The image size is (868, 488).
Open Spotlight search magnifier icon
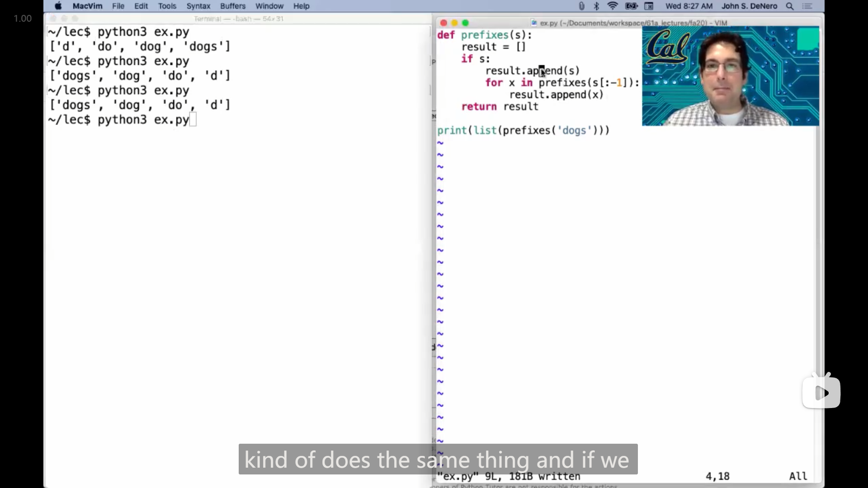[x=790, y=6]
